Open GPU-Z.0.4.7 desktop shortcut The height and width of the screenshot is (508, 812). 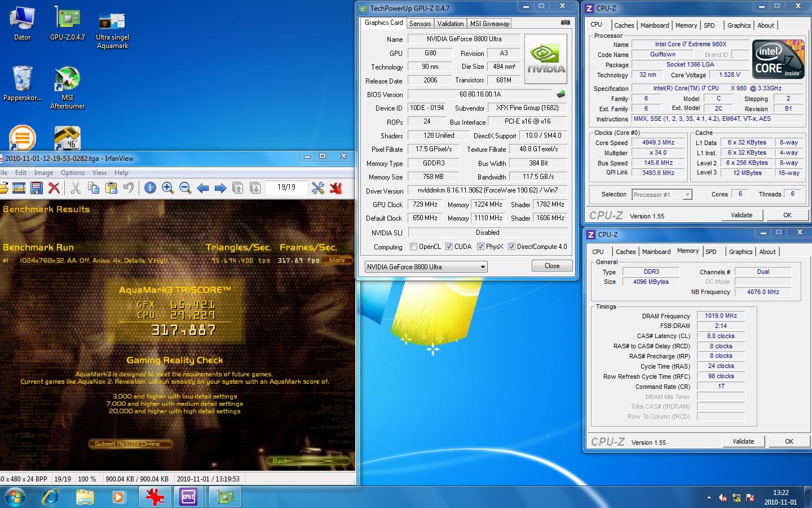point(68,24)
